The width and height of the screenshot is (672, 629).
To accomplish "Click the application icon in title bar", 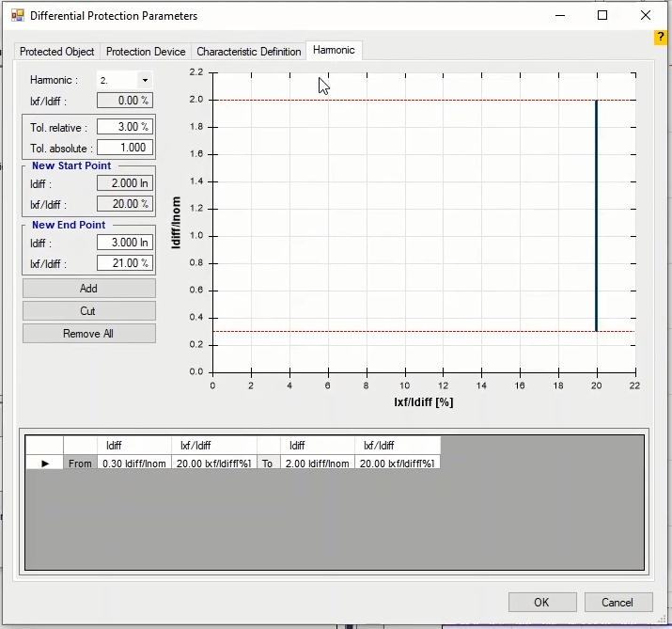I will point(17,16).
